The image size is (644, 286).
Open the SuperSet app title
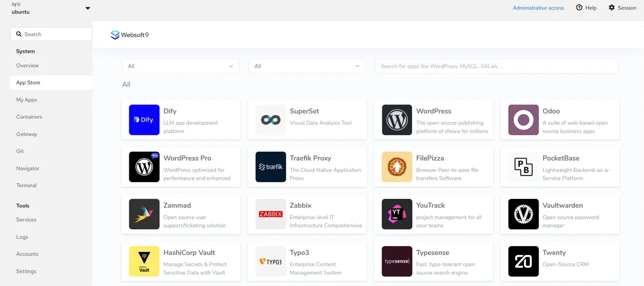tap(304, 111)
